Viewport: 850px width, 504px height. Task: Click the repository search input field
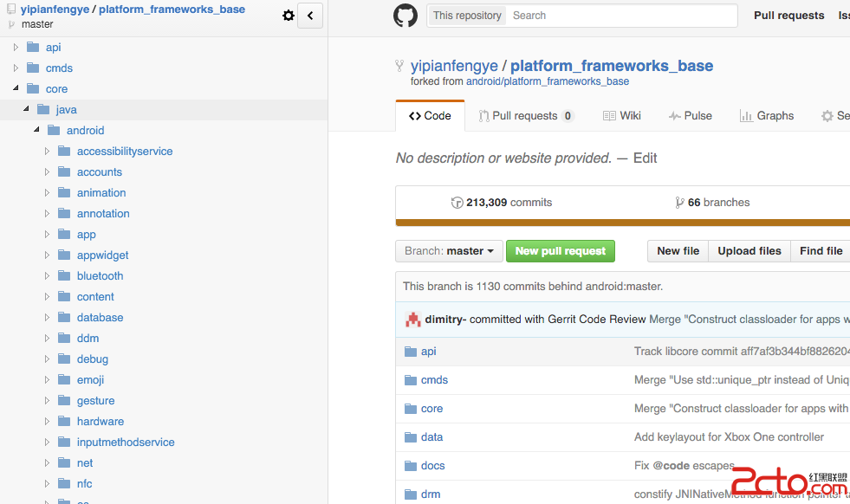click(620, 16)
